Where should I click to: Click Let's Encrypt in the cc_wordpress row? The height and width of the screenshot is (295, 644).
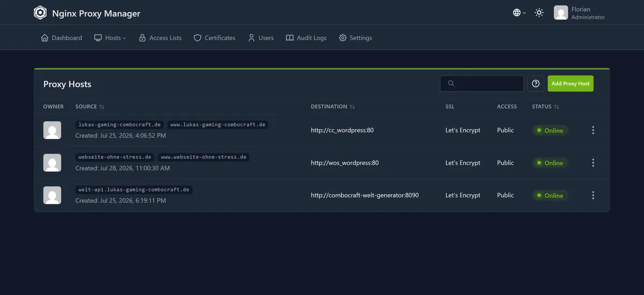click(463, 130)
